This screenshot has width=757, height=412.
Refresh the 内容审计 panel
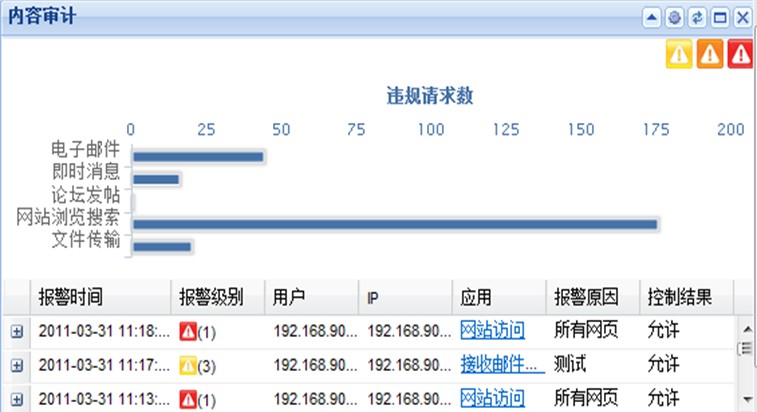point(697,18)
